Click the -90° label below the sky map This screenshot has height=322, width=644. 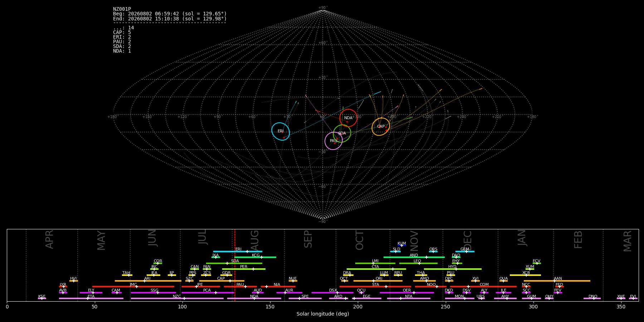pos(323,222)
